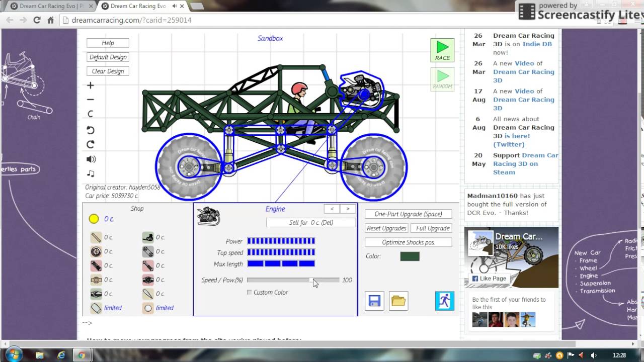Click the Top speed upgrade bar

pyautogui.click(x=281, y=252)
